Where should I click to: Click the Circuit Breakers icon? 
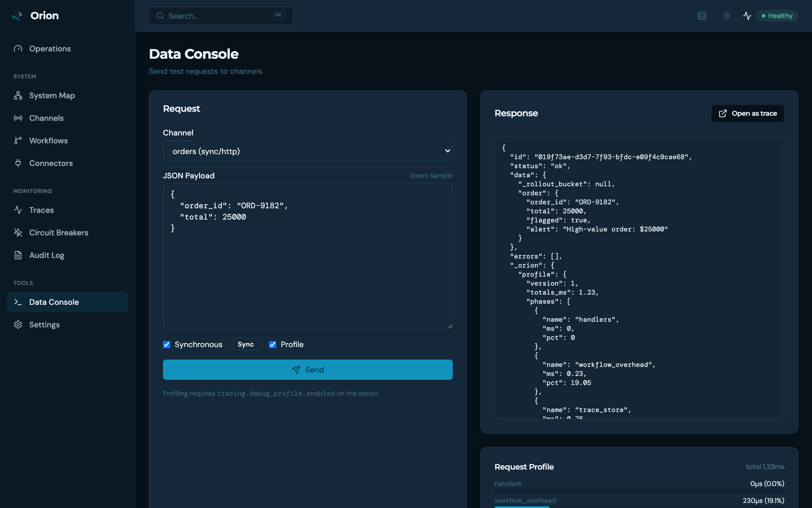pos(18,233)
